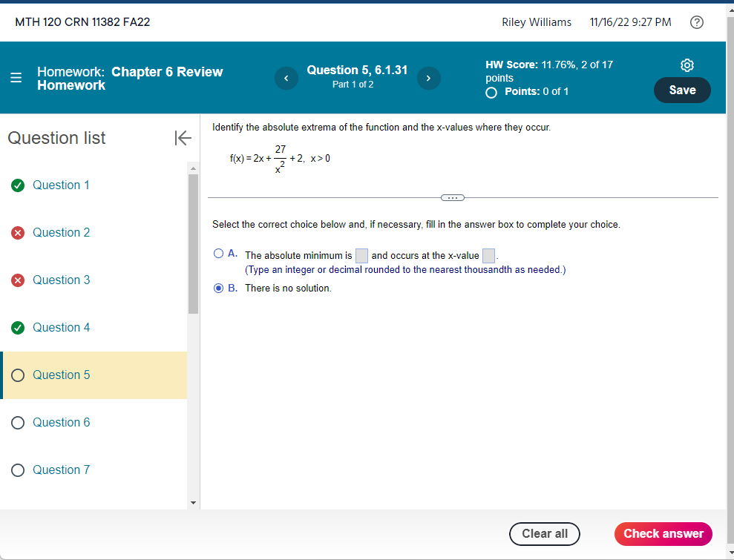Click the Points radio circle in HW Score area
Screen dimensions: 734x560
pos(491,91)
